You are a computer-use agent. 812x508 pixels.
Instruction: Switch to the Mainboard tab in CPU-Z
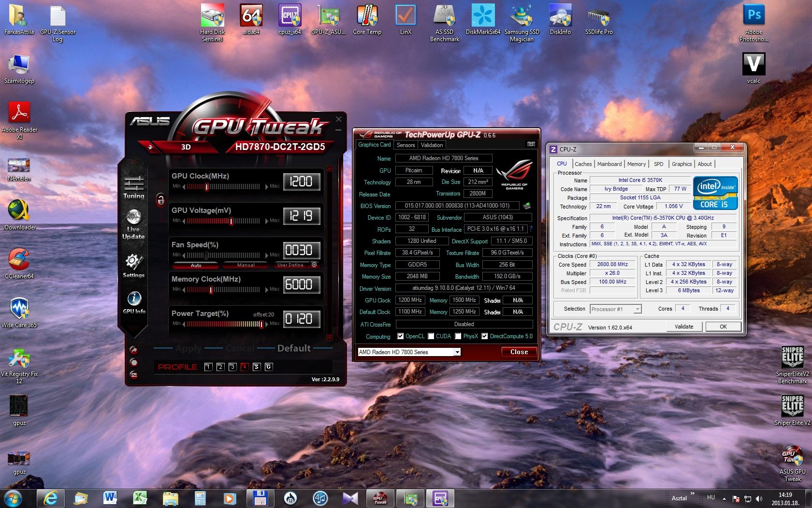[x=609, y=164]
